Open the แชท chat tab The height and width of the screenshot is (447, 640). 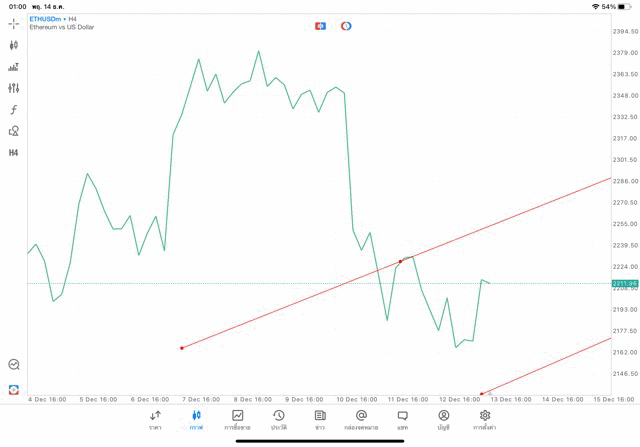(x=402, y=419)
